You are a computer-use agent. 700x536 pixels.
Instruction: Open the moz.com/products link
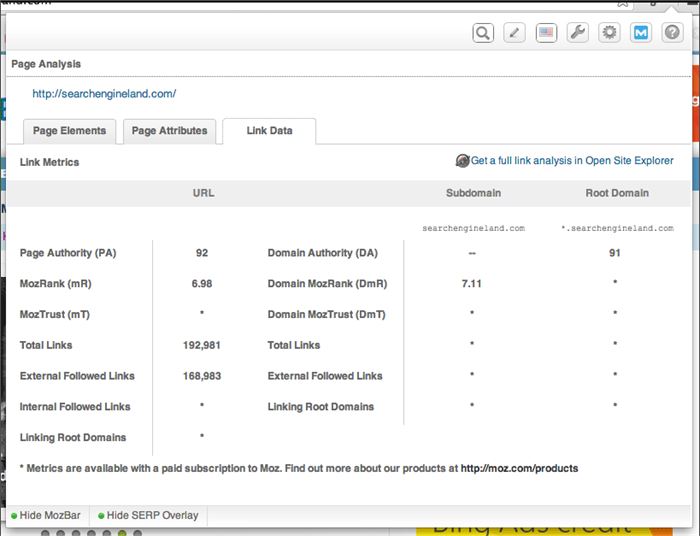pos(519,468)
